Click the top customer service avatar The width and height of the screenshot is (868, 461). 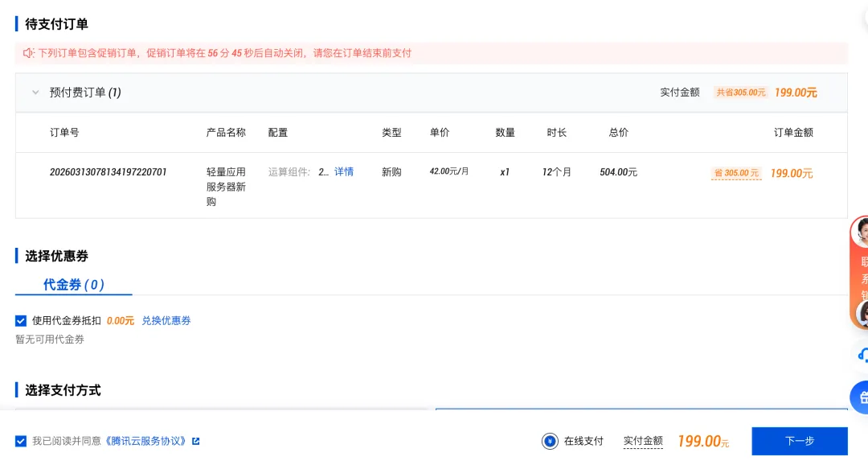pyautogui.click(x=861, y=232)
